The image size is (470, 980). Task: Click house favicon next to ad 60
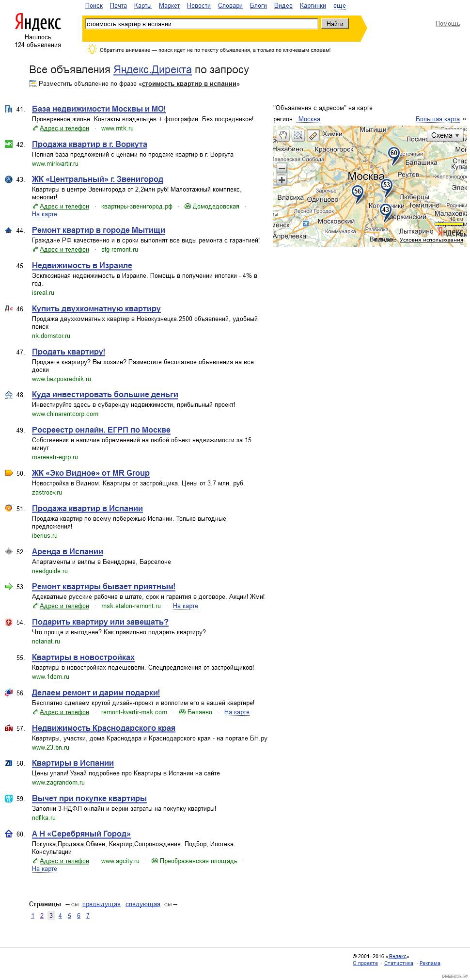[x=8, y=834]
